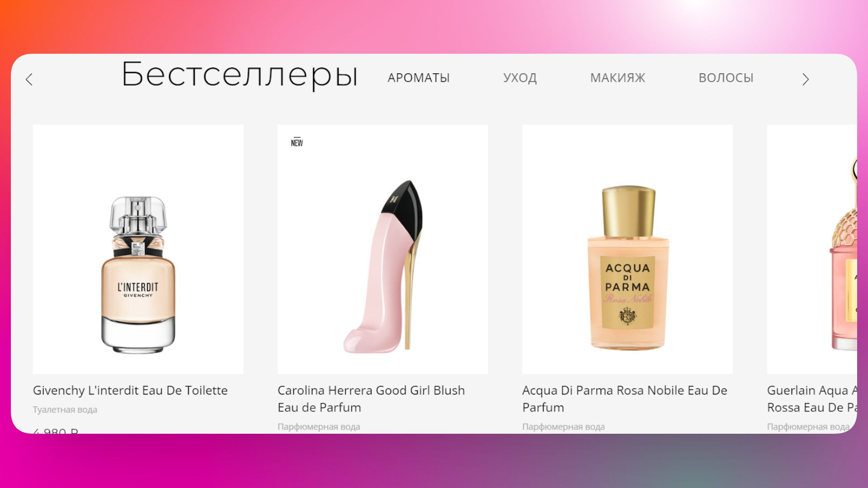Click the Бестселлеры heading

pyautogui.click(x=240, y=75)
